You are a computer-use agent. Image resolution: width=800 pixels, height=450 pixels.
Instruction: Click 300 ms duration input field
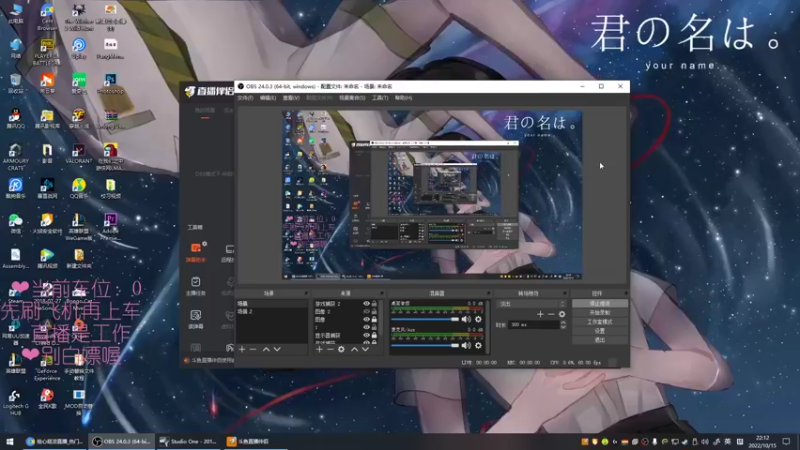[x=534, y=324]
